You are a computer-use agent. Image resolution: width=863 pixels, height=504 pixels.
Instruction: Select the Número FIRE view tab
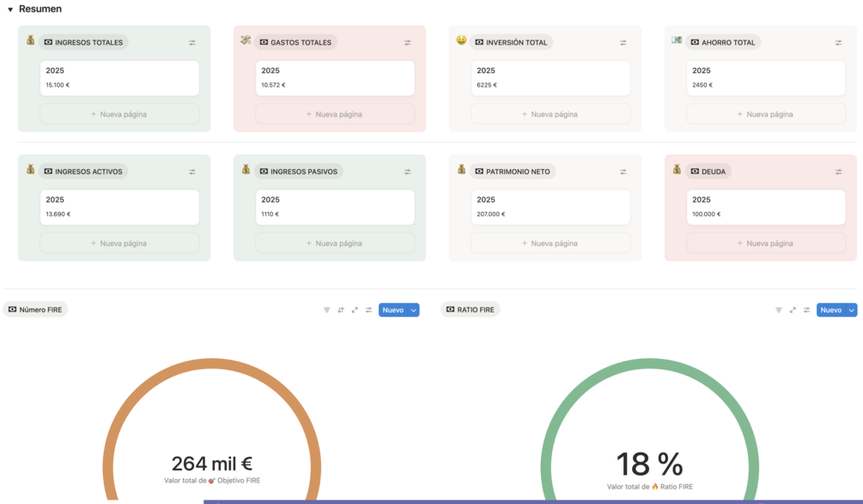pyautogui.click(x=35, y=310)
